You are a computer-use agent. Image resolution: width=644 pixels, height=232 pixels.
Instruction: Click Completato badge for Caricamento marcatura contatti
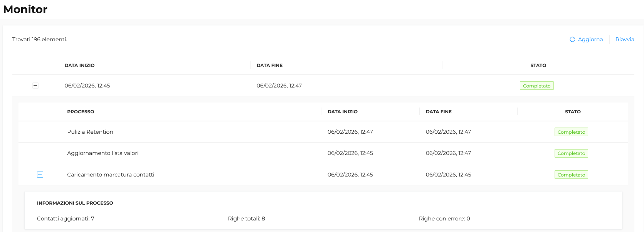[571, 175]
